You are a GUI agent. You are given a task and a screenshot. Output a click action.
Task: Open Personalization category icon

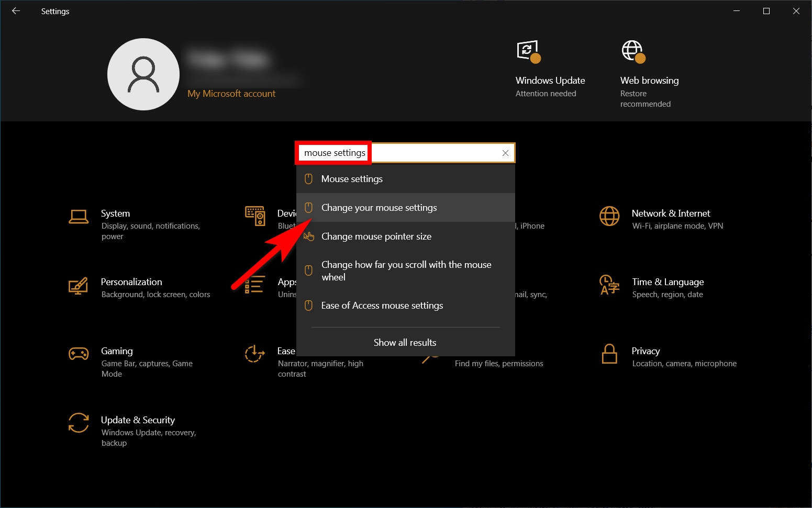79,286
